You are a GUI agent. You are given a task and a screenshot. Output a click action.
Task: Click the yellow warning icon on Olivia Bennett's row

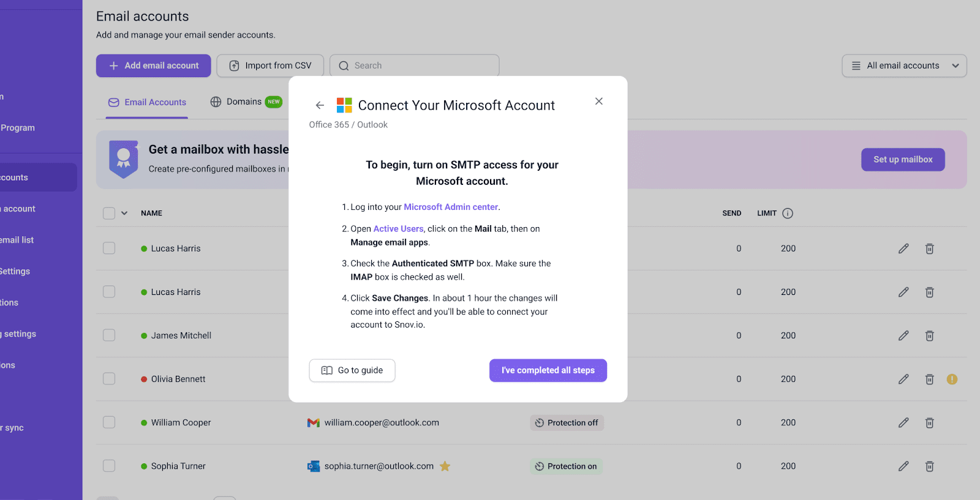[951, 379]
